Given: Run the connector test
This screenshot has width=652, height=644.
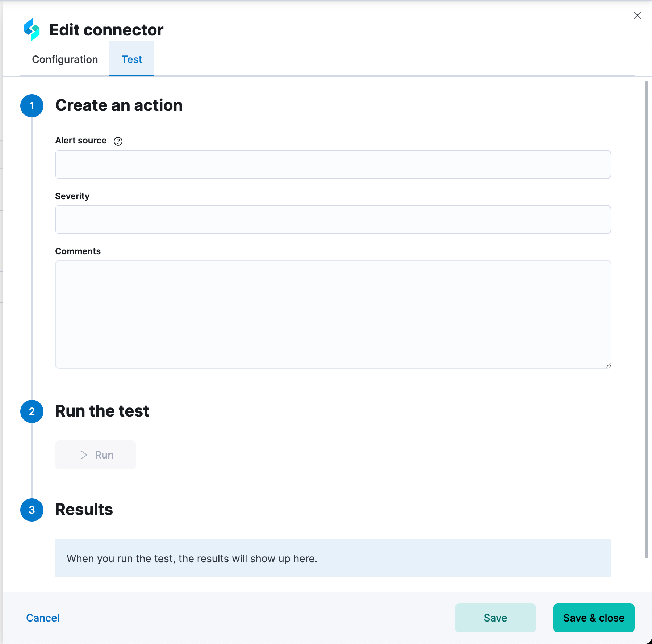Looking at the screenshot, I should click(95, 455).
